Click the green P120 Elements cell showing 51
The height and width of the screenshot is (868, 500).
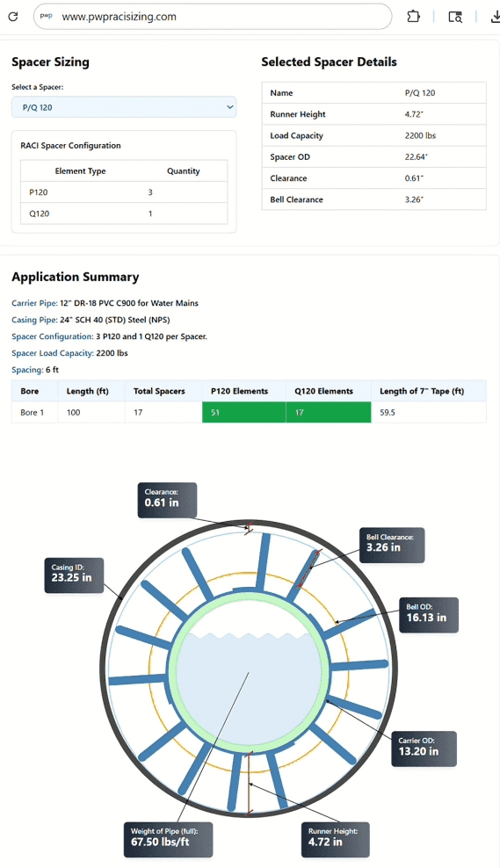243,412
